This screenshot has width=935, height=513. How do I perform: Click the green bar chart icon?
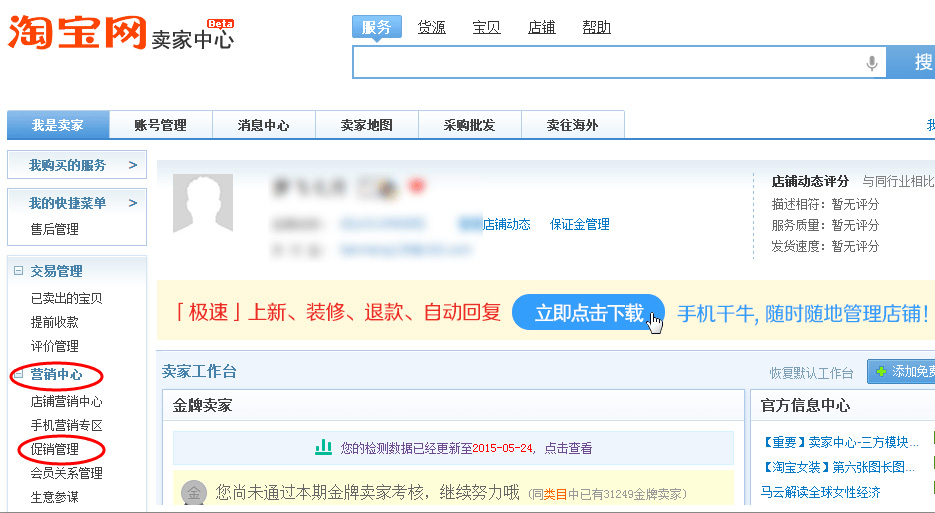tap(323, 447)
